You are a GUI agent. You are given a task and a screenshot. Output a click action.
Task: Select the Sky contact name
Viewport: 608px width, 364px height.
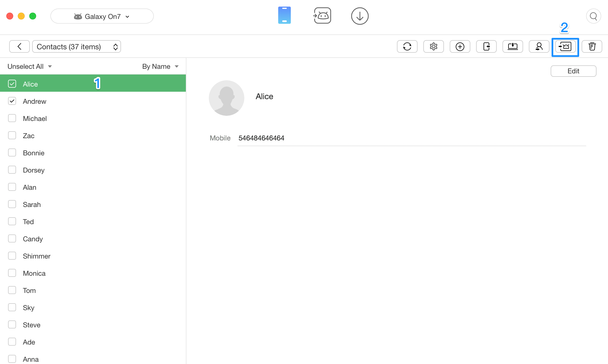click(29, 308)
